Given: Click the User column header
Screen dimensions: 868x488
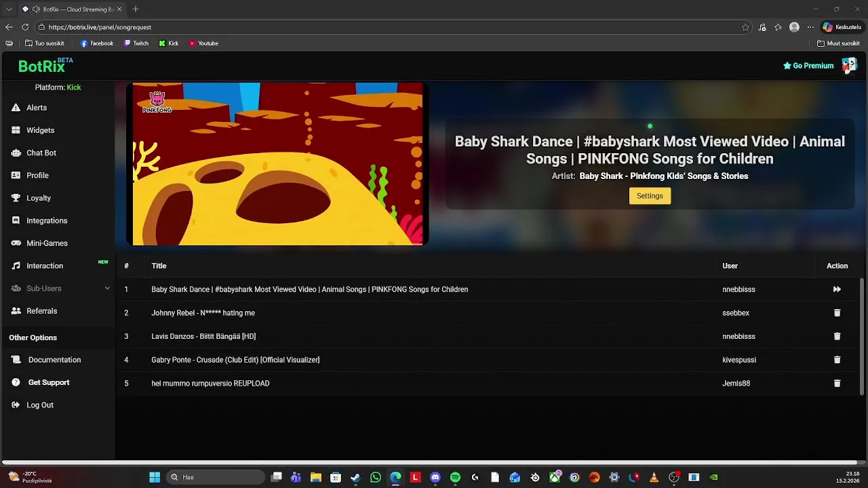Looking at the screenshot, I should [730, 266].
